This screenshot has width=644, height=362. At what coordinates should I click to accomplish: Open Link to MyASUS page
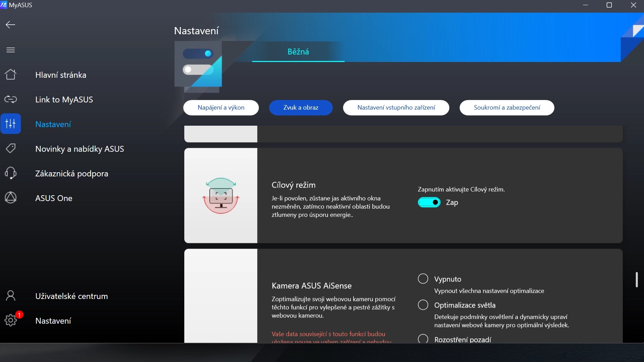(x=64, y=100)
